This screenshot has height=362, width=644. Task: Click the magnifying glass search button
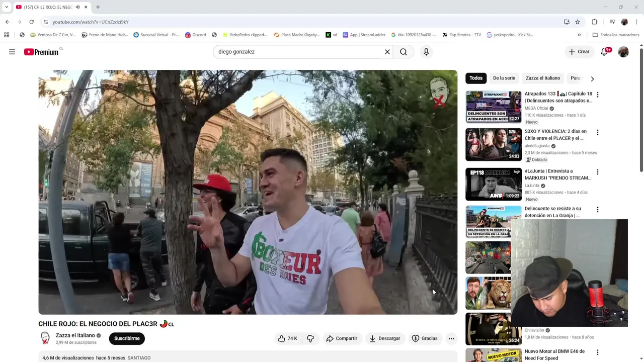click(x=404, y=52)
